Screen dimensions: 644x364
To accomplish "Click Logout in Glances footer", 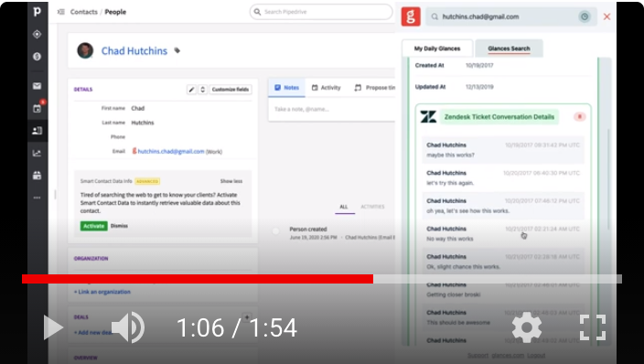I will 536,356.
